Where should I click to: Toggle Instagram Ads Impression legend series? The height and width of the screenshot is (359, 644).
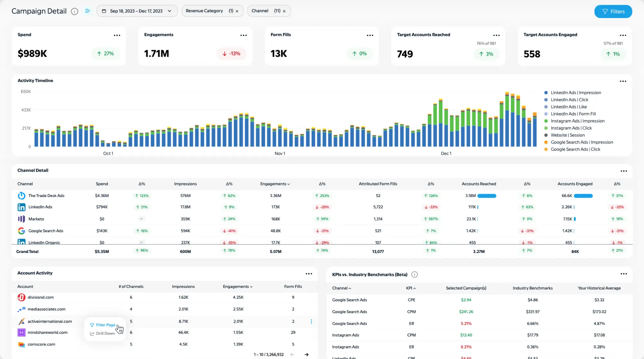click(x=577, y=121)
